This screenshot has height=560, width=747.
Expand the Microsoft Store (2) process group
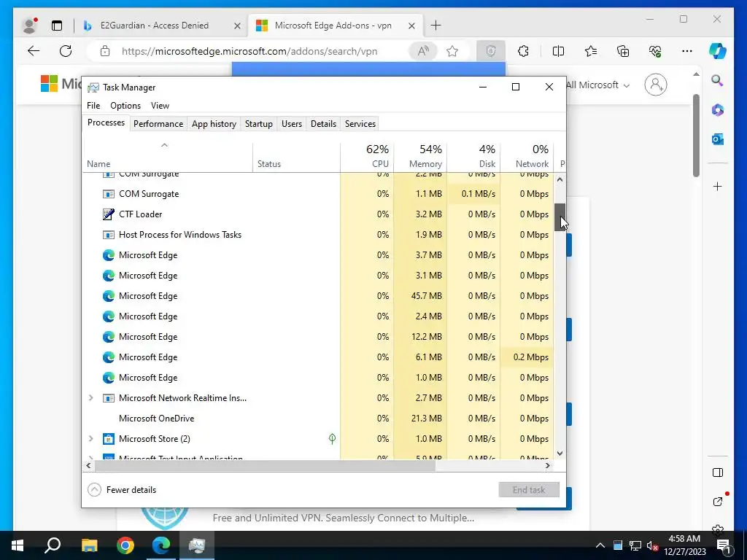(x=90, y=438)
